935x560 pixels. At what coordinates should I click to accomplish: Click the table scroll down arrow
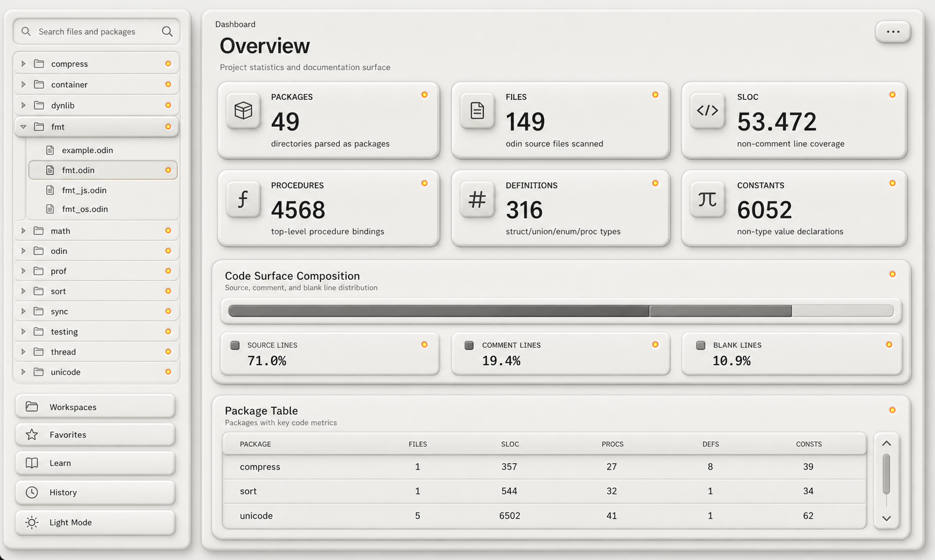pyautogui.click(x=887, y=518)
